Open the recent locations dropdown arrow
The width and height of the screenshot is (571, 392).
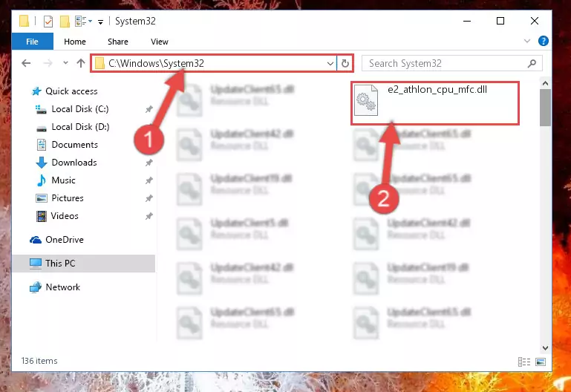65,63
